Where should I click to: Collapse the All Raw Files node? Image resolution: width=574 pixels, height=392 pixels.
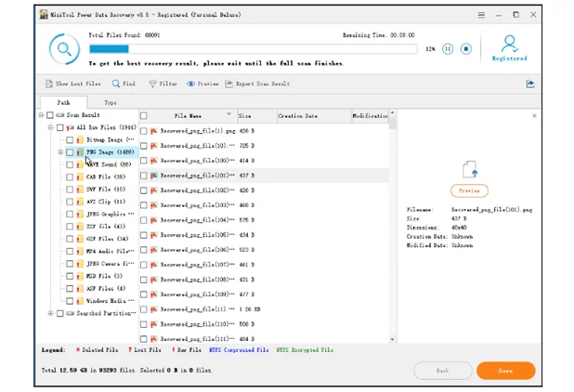point(50,127)
